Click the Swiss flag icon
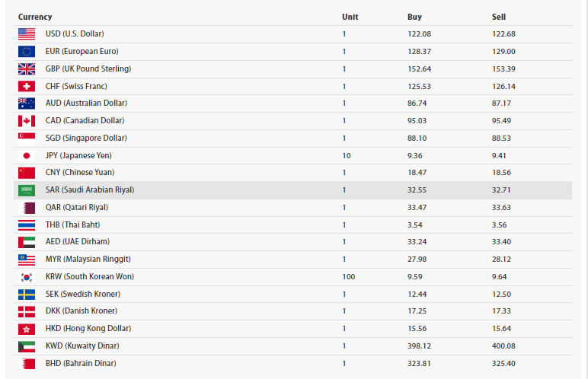The width and height of the screenshot is (588, 379). 27,87
